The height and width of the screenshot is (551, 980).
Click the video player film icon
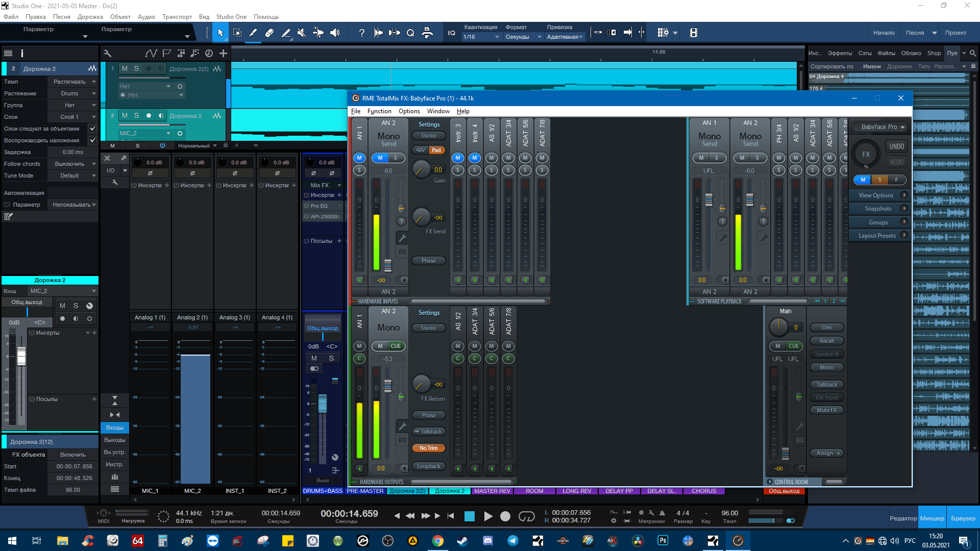pyautogui.click(x=693, y=33)
